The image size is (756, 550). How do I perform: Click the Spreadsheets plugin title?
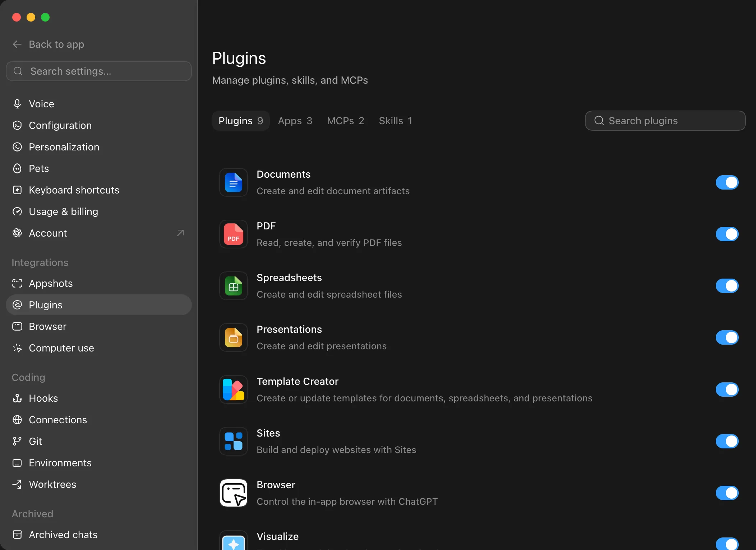point(289,278)
